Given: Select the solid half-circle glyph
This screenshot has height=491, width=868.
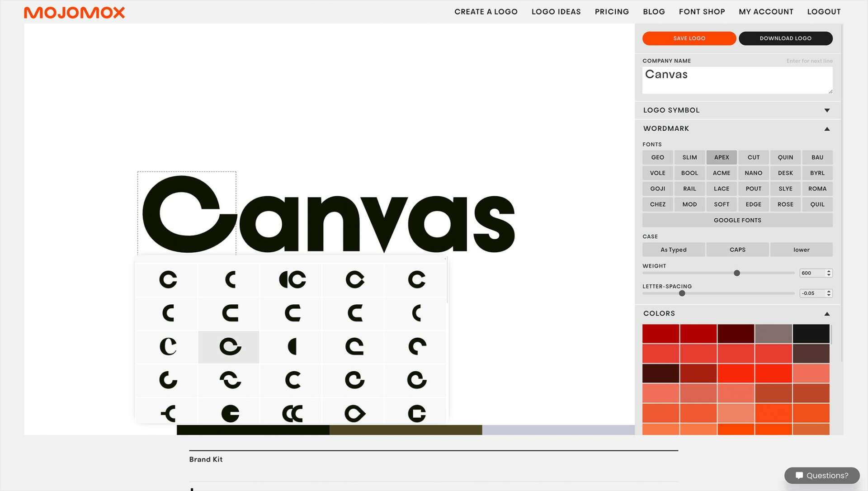Looking at the screenshot, I should point(292,347).
